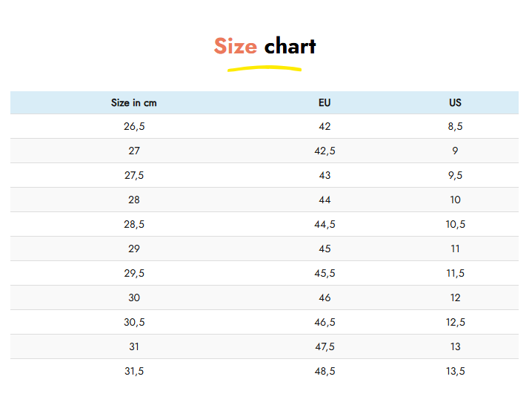The width and height of the screenshot is (532, 408).
Task: Click EU size 42,5 cell
Action: tap(325, 151)
